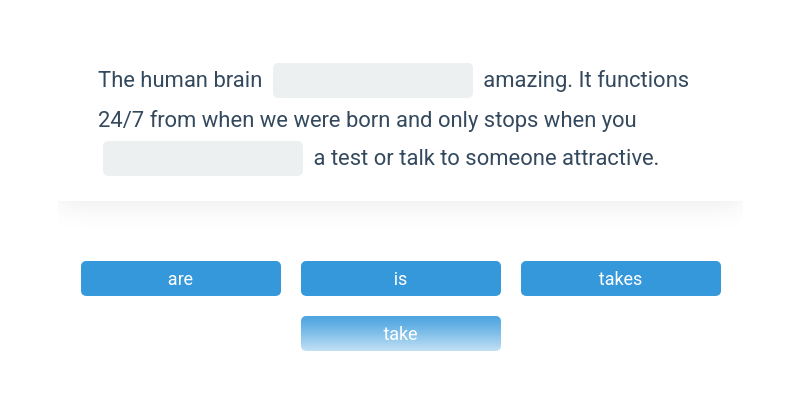Click the word "brain" in the first line

tap(234, 80)
